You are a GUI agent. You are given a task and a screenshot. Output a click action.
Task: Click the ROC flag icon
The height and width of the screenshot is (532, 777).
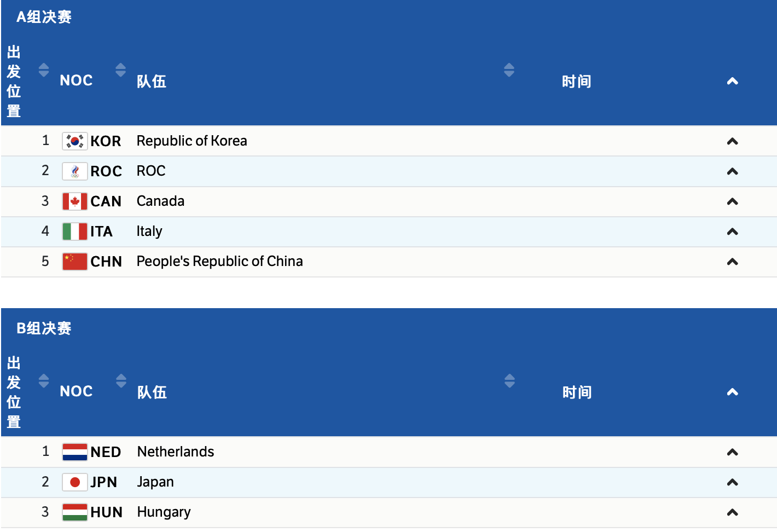[x=74, y=171]
